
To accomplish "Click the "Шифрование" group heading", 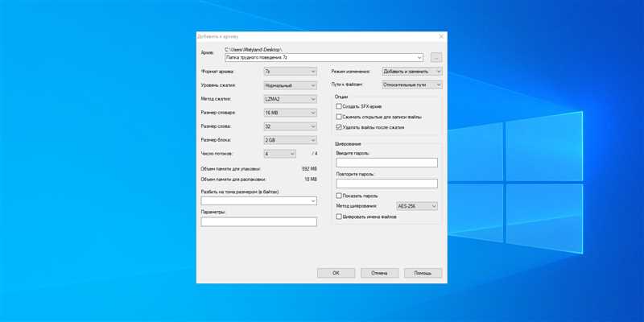I will tap(348, 144).
